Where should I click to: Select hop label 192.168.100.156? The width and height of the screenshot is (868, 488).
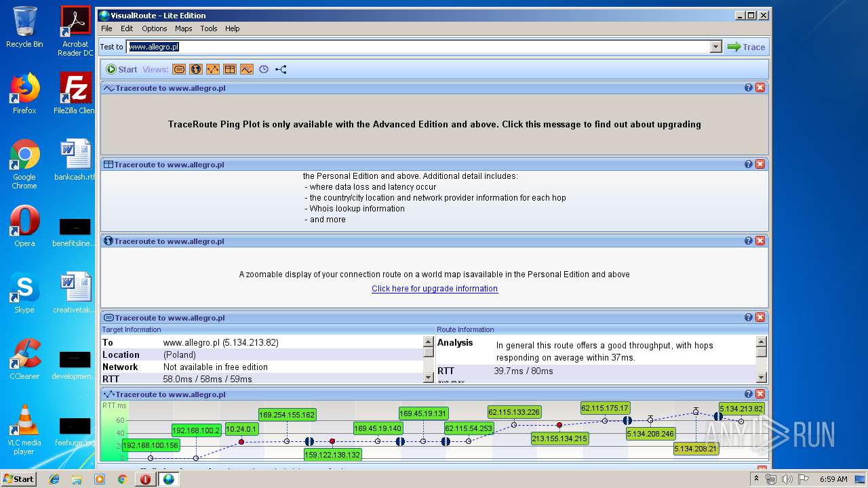coord(151,445)
